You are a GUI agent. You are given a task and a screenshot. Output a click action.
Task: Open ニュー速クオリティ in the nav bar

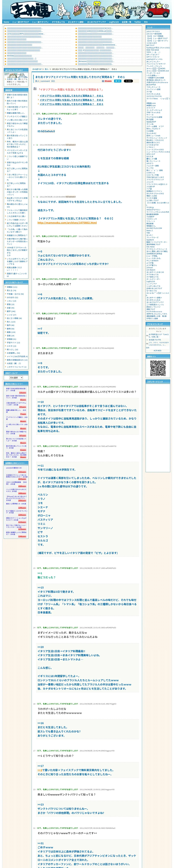click(40, 22)
